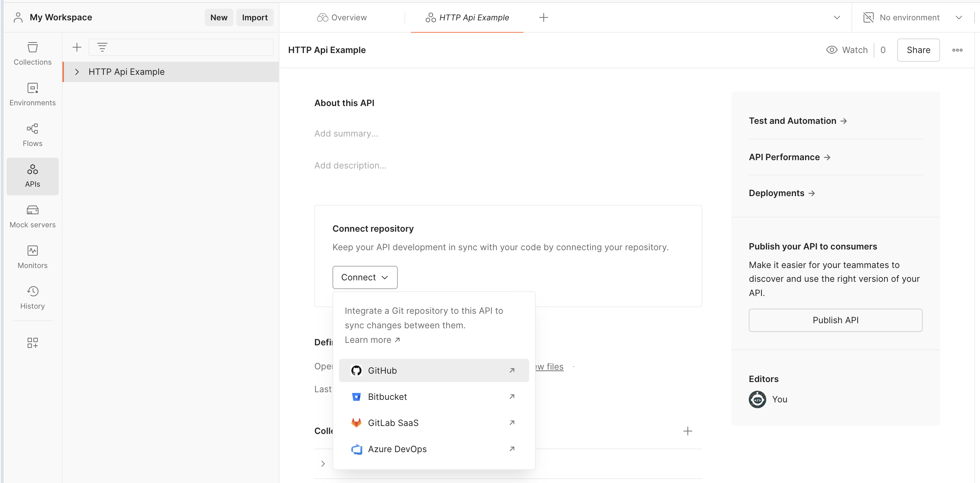Click the Publish API button

[835, 320]
